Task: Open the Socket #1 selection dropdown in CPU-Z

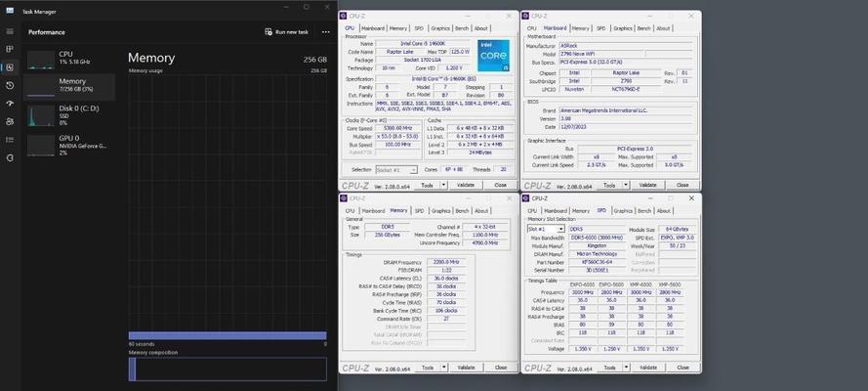Action: [396, 169]
